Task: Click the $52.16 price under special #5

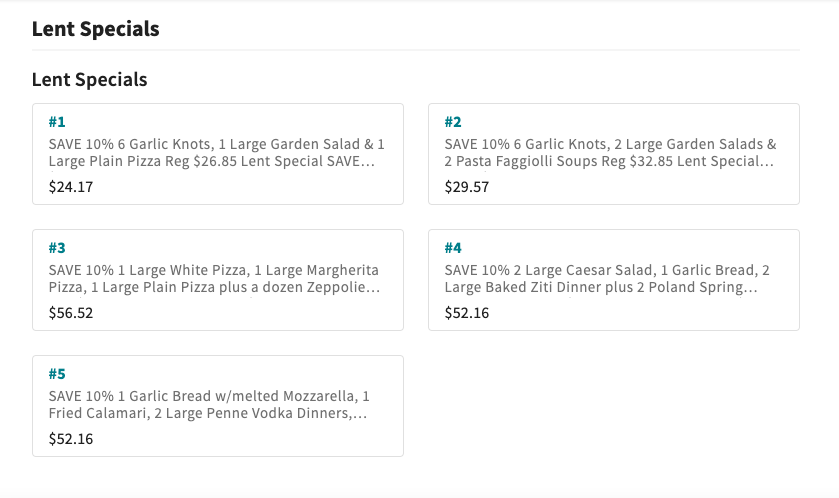Action: coord(70,438)
